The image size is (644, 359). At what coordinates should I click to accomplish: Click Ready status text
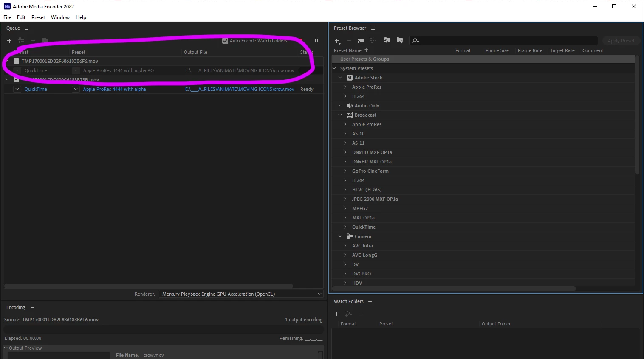click(307, 89)
